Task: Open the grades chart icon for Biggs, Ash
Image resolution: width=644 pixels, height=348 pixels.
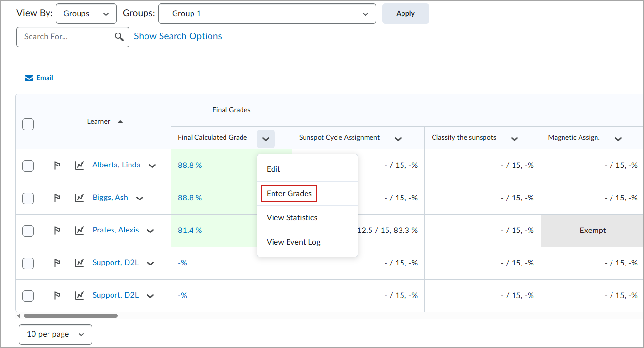Action: click(x=80, y=198)
